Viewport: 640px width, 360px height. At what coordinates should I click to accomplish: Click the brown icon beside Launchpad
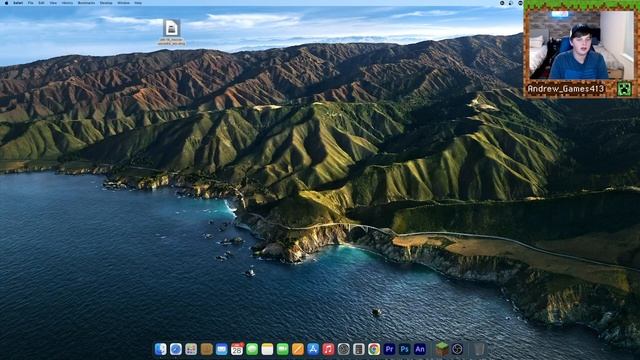207,349
